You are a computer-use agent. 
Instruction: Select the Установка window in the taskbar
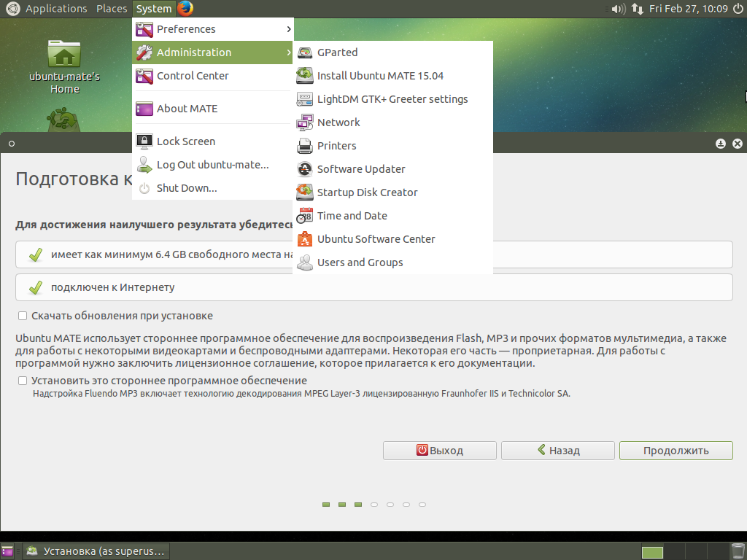pyautogui.click(x=95, y=551)
